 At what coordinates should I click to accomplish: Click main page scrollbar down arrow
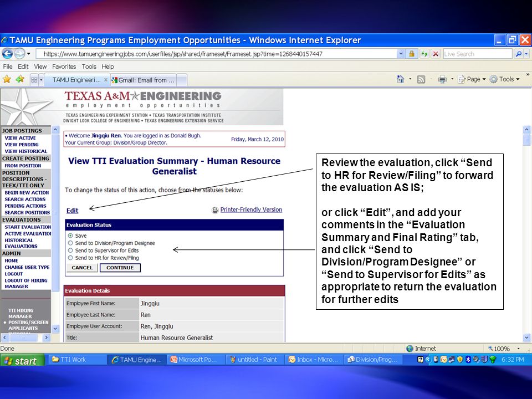tap(526, 337)
